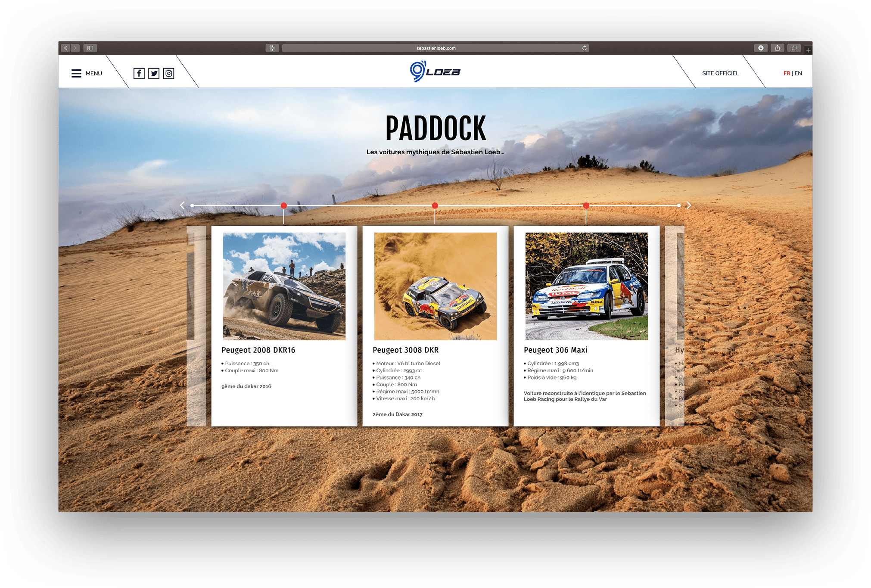Viewport: 871px width, 588px height.
Task: Click the white start dot of timeline
Action: (x=192, y=205)
